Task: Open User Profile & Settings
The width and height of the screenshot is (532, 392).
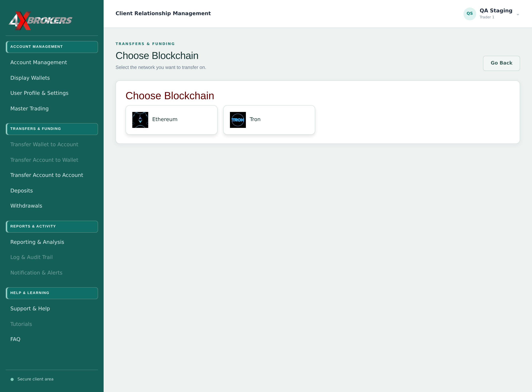Action: click(x=39, y=93)
